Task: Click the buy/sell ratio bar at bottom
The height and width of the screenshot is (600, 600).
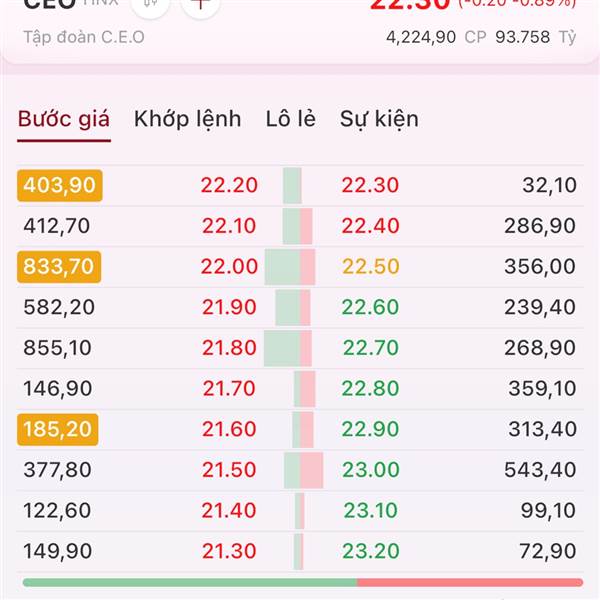Action: [303, 583]
